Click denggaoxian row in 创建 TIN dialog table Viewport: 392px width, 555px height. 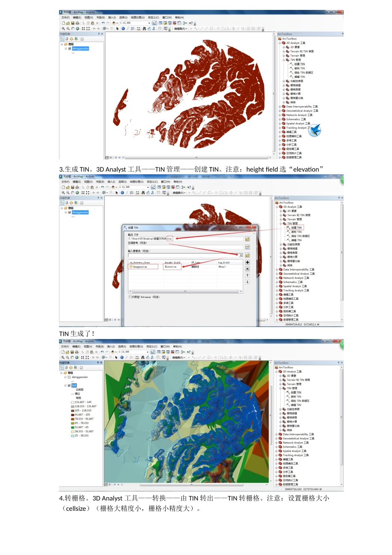point(186,267)
